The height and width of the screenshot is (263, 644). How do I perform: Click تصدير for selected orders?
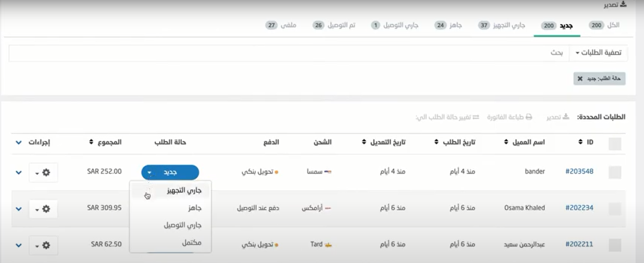(x=558, y=117)
